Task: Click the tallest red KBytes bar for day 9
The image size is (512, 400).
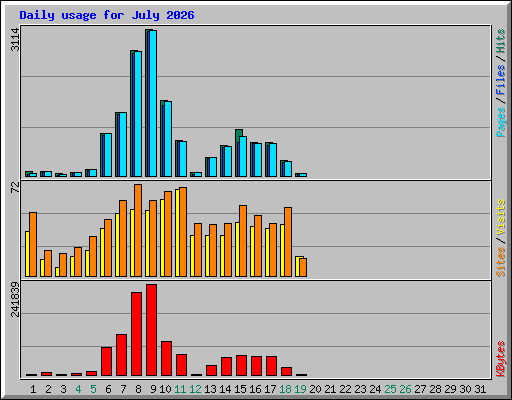Action: point(151,330)
